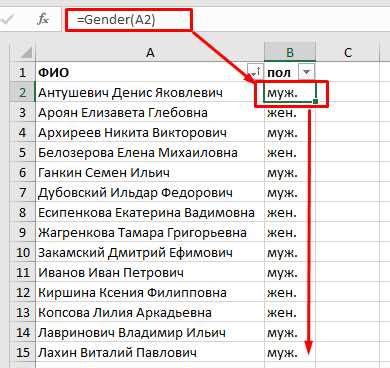Select the муж. cell in Ганкин row
Viewport: 390px width, 368px height.
click(x=290, y=172)
